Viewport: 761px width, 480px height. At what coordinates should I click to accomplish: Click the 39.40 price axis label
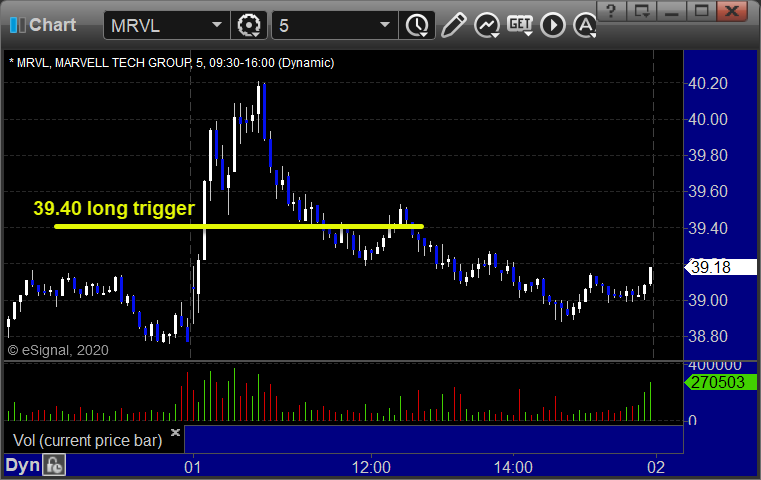(x=708, y=228)
